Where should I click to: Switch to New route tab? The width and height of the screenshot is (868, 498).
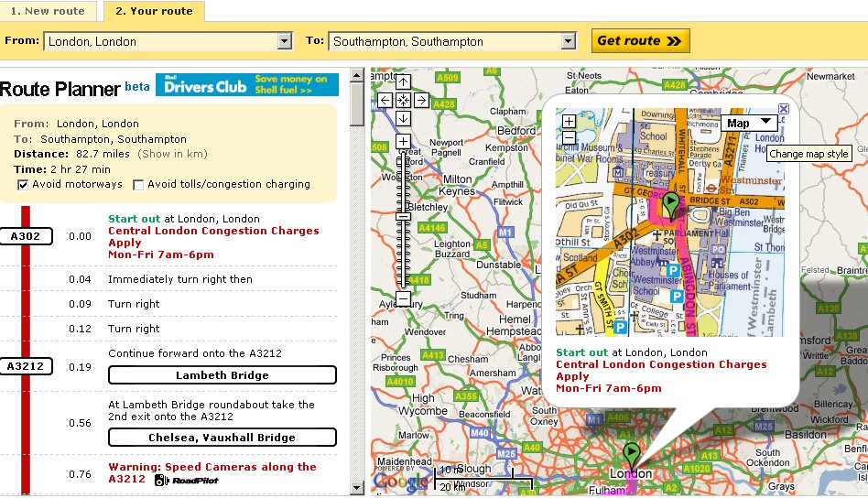tap(48, 11)
